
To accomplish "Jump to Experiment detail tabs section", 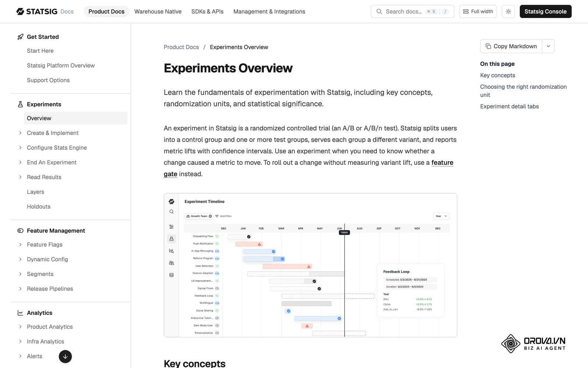I will pos(509,106).
